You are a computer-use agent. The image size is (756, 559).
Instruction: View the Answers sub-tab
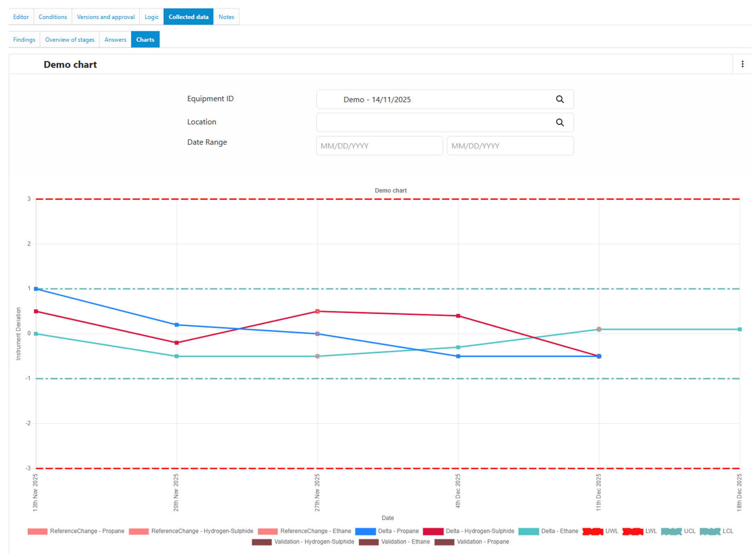(x=115, y=40)
